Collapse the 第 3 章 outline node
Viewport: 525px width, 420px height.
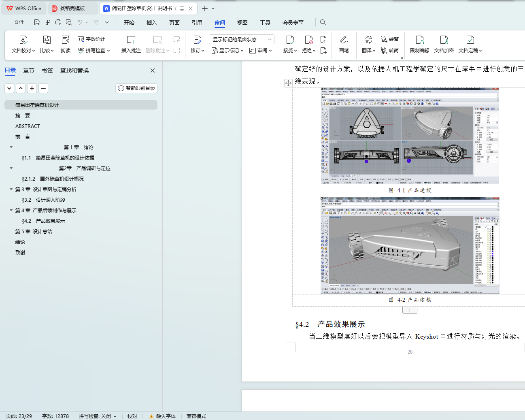pos(11,189)
